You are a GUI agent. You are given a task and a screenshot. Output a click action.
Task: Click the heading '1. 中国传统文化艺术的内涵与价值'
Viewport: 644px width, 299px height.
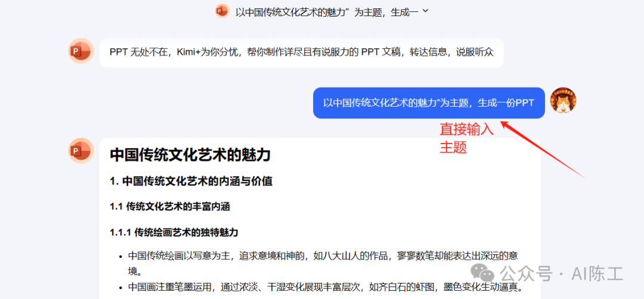[x=191, y=181]
